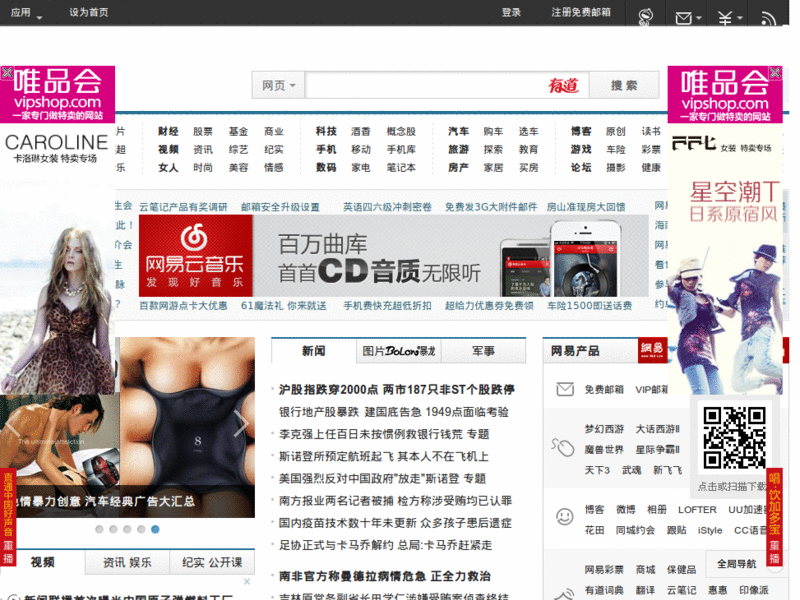The width and height of the screenshot is (800, 600).
Task: Open the 科技 channel
Action: pyautogui.click(x=326, y=132)
